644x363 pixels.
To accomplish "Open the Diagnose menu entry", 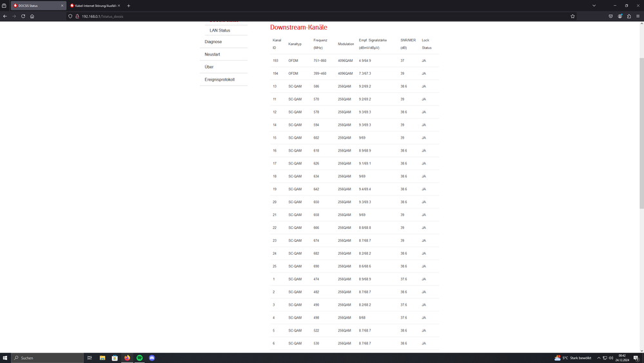I will 213,42.
